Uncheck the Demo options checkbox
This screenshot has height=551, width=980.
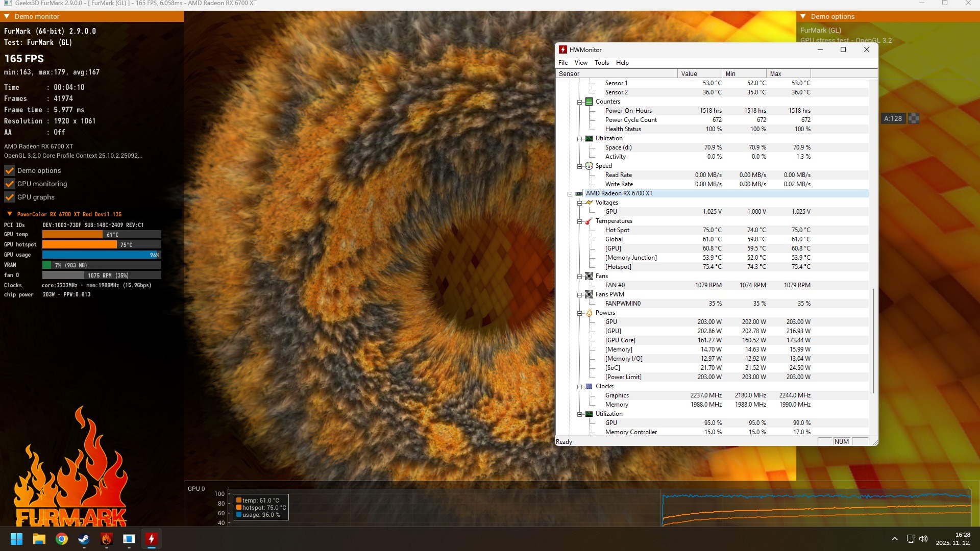click(9, 170)
